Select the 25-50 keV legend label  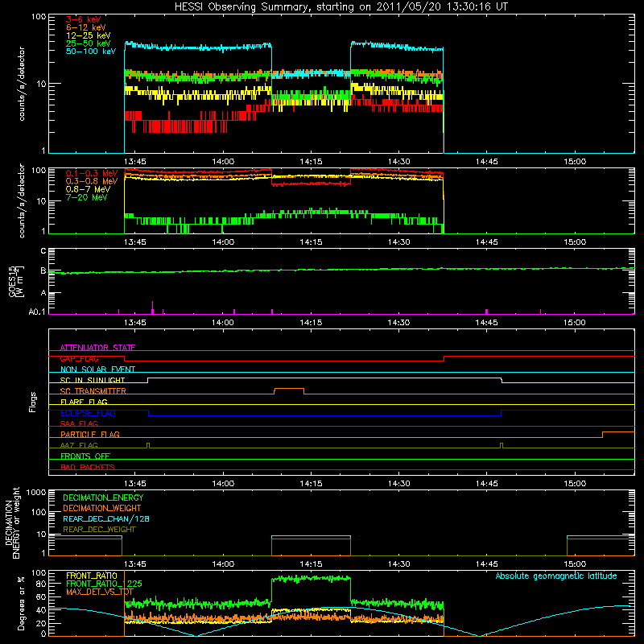click(x=89, y=43)
